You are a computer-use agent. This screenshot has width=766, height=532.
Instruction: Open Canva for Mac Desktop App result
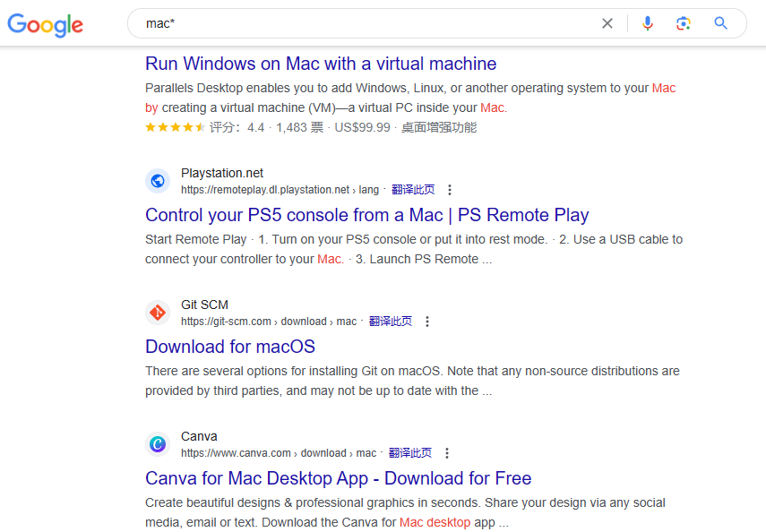coord(338,478)
